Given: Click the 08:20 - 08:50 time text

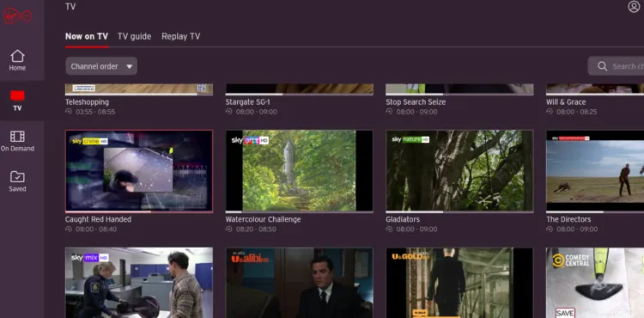Looking at the screenshot, I should (256, 229).
